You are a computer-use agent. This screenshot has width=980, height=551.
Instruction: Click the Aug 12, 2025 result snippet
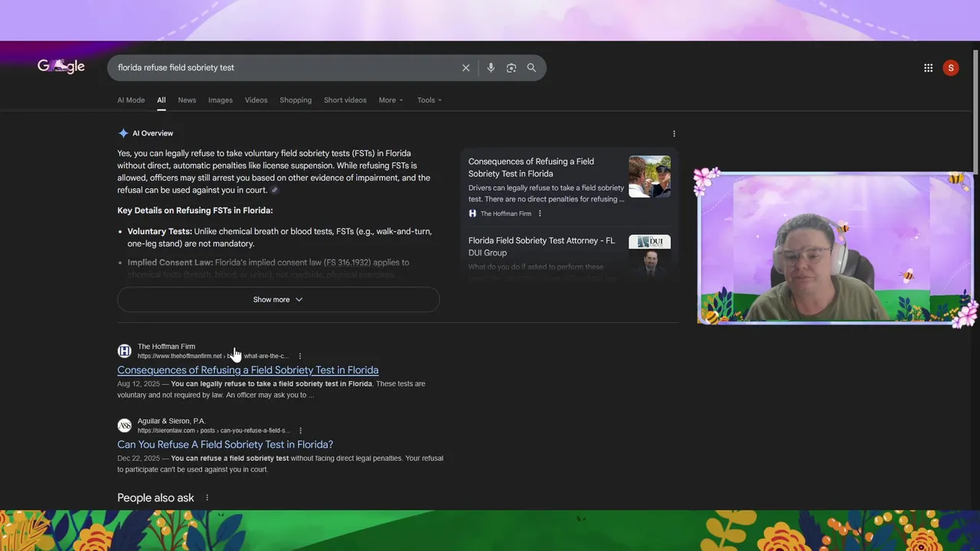click(x=271, y=390)
